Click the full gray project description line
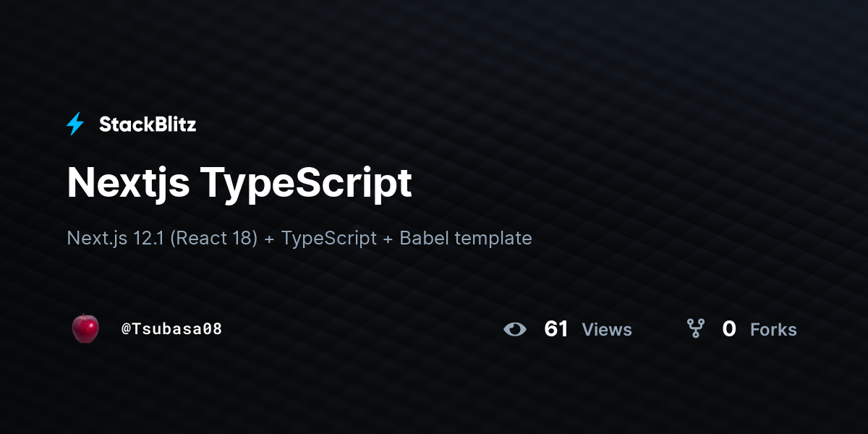Viewport: 868px width, 434px height. (299, 238)
